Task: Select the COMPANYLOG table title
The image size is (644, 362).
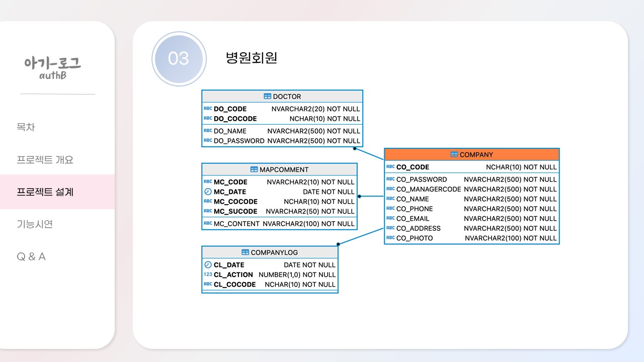Action: 274,252
